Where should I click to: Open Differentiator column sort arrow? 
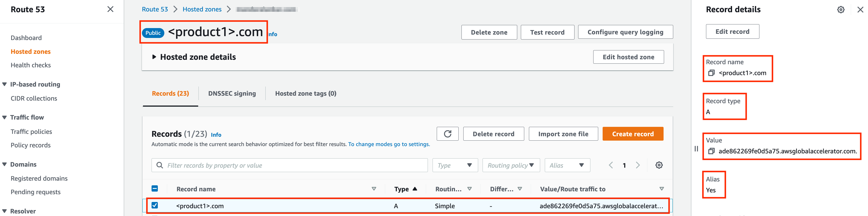click(520, 189)
